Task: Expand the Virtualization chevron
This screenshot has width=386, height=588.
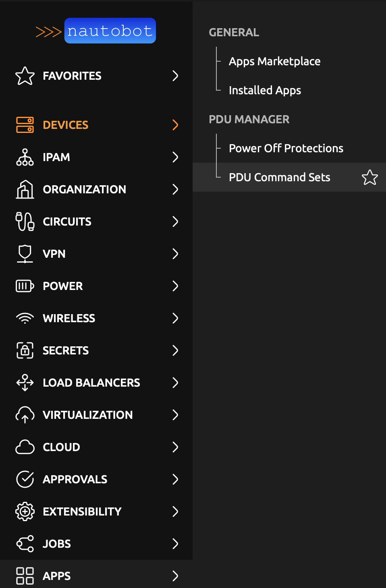Action: click(x=175, y=415)
